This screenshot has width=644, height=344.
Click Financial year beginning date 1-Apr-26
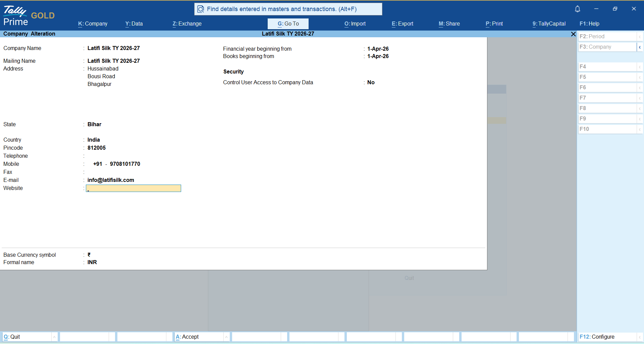tap(378, 49)
